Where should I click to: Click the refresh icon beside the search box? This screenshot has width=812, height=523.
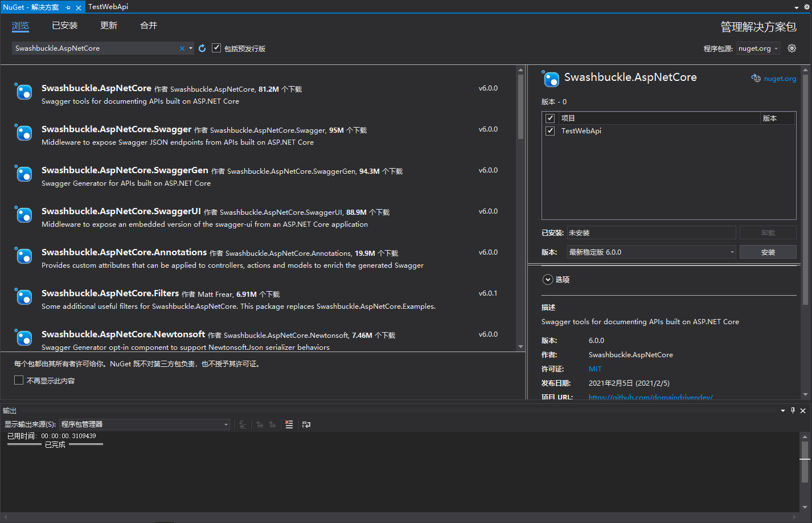pyautogui.click(x=202, y=48)
